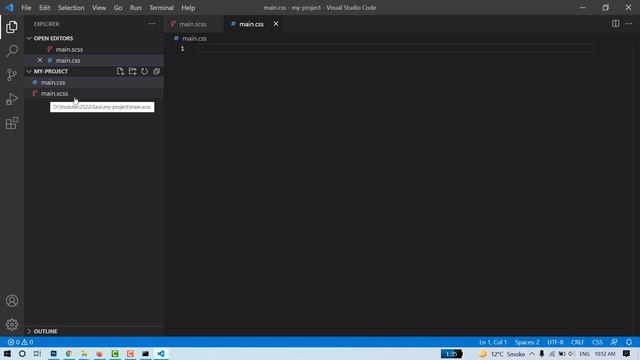Open Chrome from the taskbar
This screenshot has height=360, width=640.
(x=69, y=354)
